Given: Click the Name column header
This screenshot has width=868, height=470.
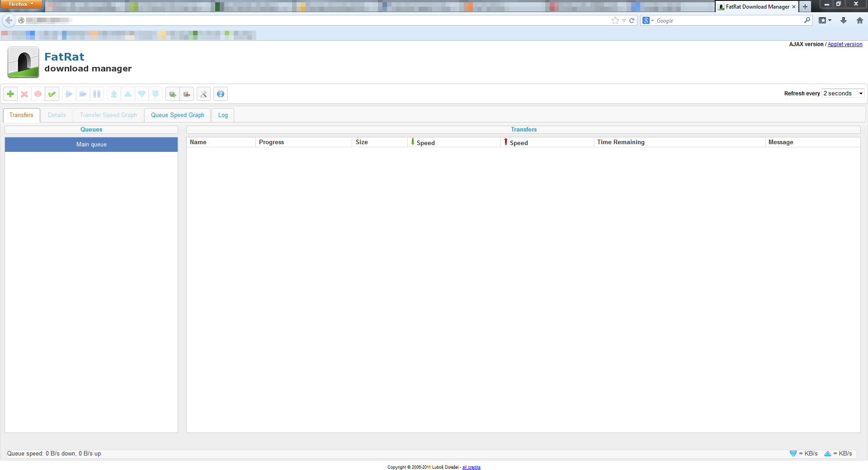Looking at the screenshot, I should pyautogui.click(x=221, y=142).
